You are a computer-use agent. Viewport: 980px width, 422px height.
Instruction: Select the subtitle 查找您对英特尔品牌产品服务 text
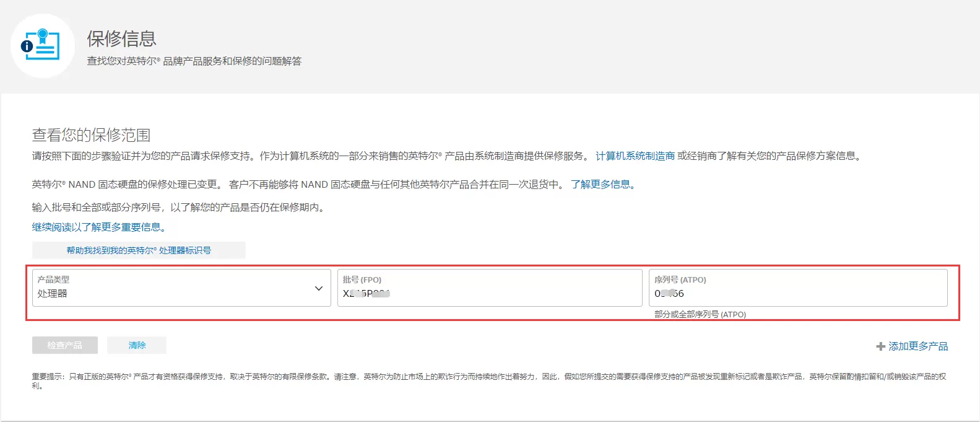click(194, 61)
